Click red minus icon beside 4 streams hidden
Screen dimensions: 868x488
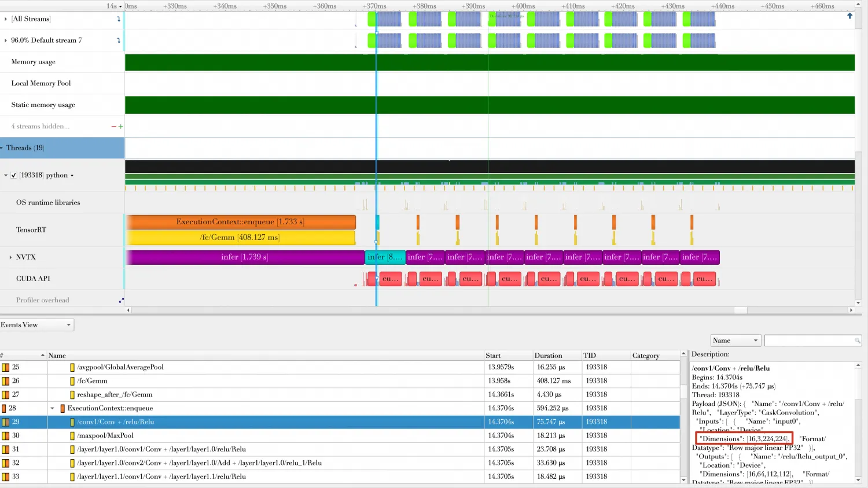point(114,126)
